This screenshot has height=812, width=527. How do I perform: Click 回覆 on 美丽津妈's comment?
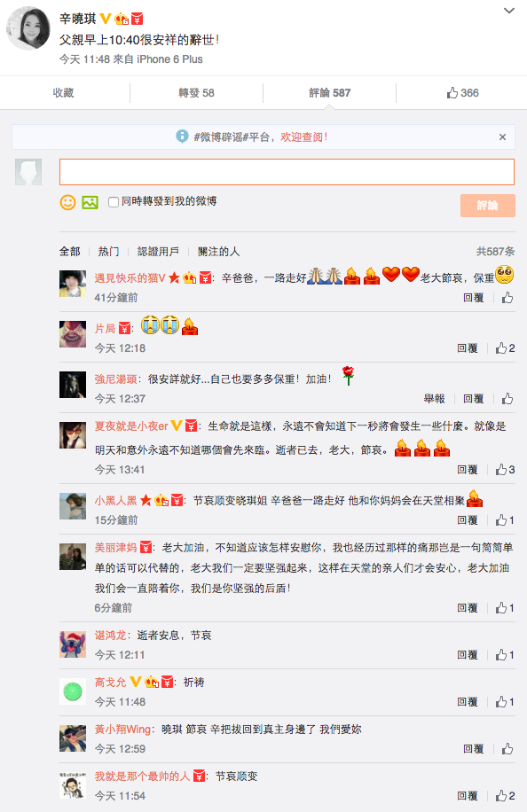pyautogui.click(x=468, y=608)
